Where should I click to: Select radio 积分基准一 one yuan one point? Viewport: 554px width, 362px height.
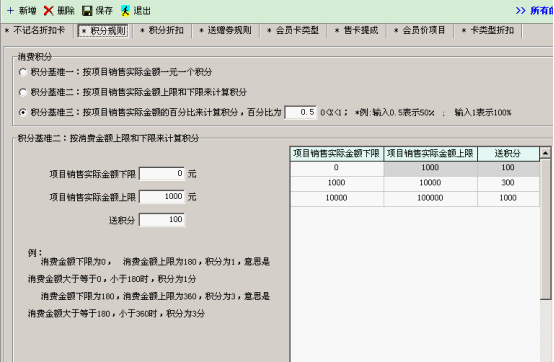point(23,72)
